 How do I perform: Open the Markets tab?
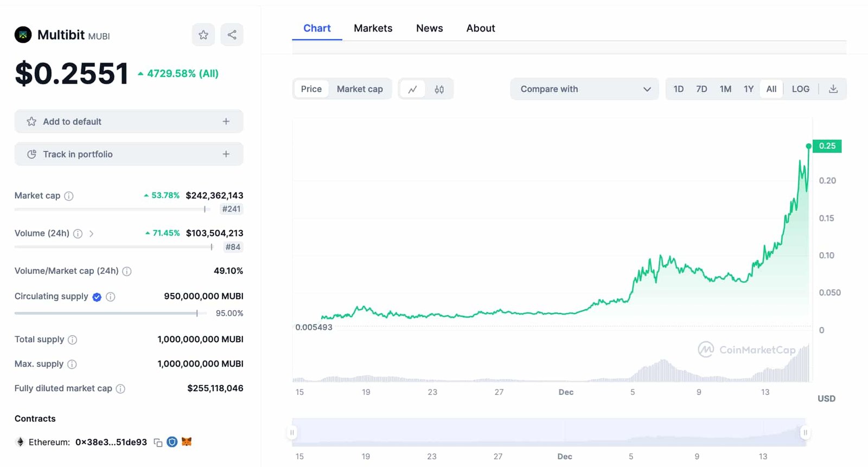[373, 28]
